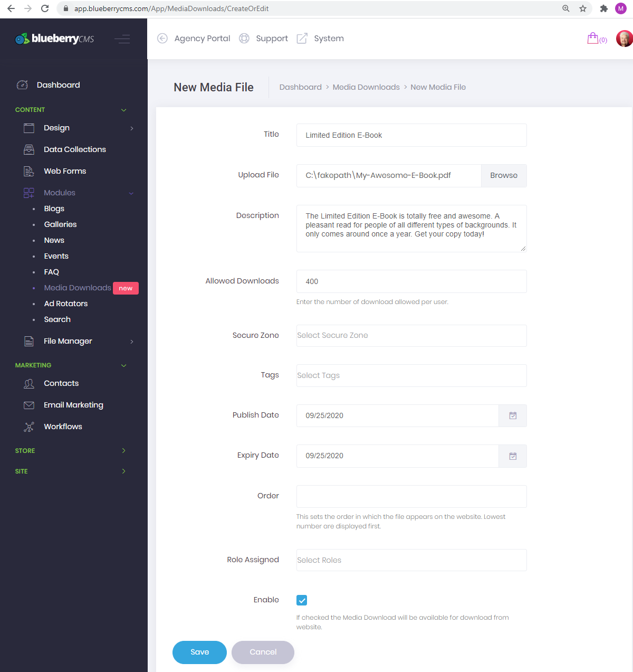Click the System external-link icon

tap(302, 39)
